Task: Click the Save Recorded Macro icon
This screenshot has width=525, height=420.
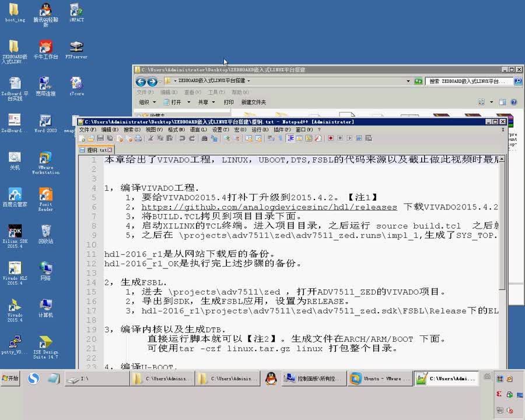Action: (369, 138)
